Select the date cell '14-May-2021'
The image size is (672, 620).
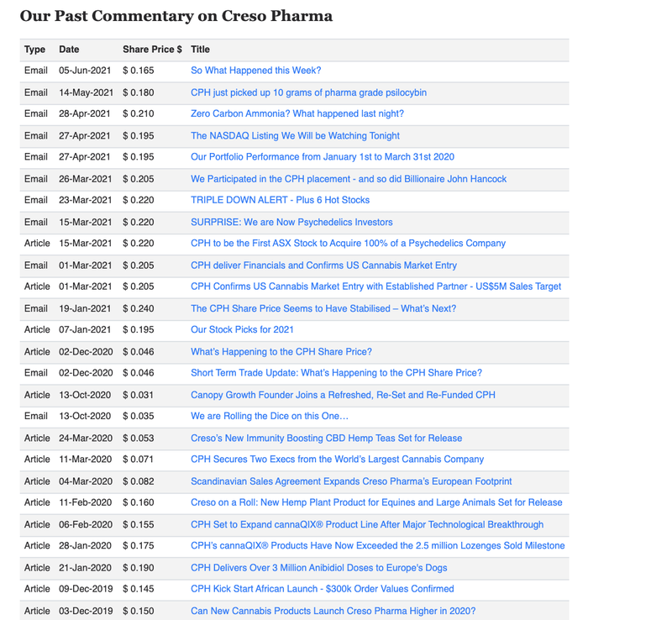click(87, 92)
